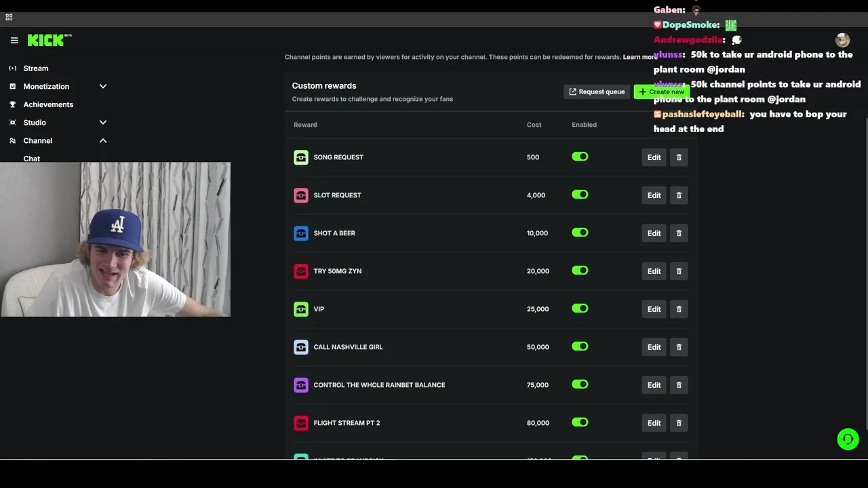Open the Stream sidebar item

[x=36, y=68]
